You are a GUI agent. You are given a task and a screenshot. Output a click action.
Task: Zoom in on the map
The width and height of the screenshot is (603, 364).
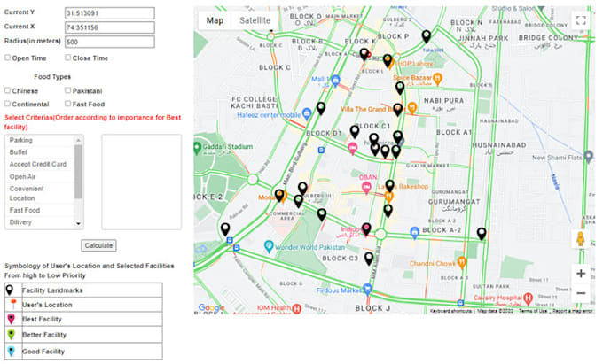coord(581,274)
